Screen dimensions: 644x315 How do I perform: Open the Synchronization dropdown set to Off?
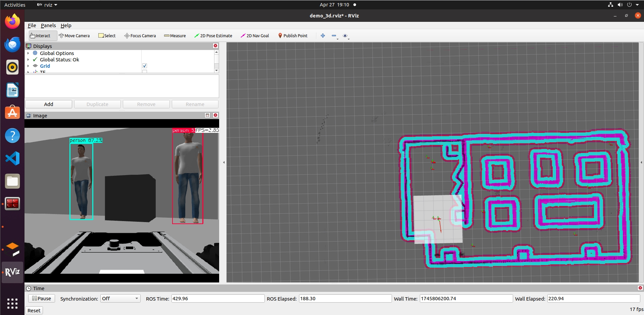click(x=120, y=299)
